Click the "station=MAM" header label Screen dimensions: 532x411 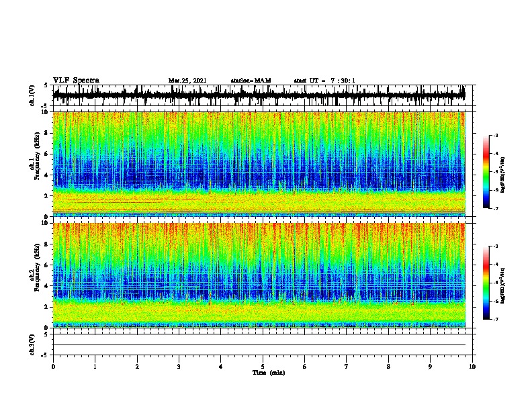[251, 81]
